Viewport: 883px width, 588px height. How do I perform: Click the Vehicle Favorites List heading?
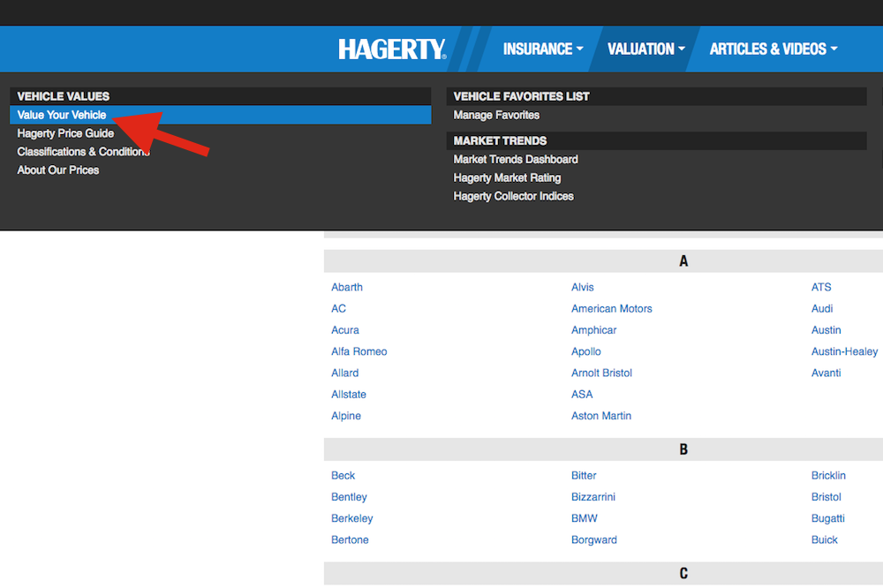tap(657, 96)
